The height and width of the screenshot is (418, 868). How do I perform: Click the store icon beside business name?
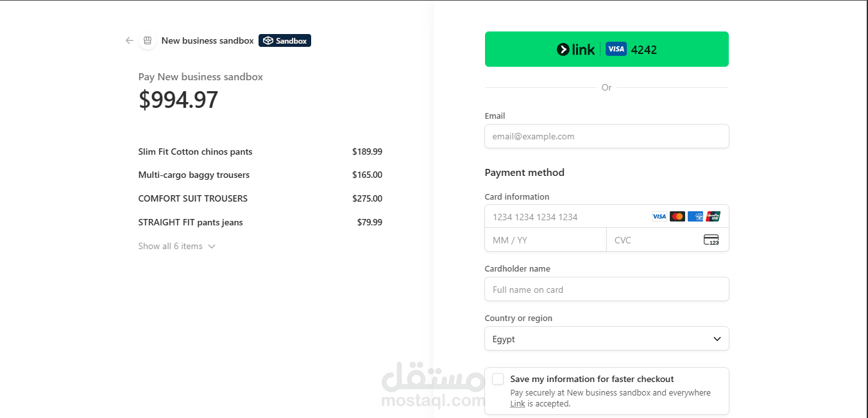pos(148,40)
